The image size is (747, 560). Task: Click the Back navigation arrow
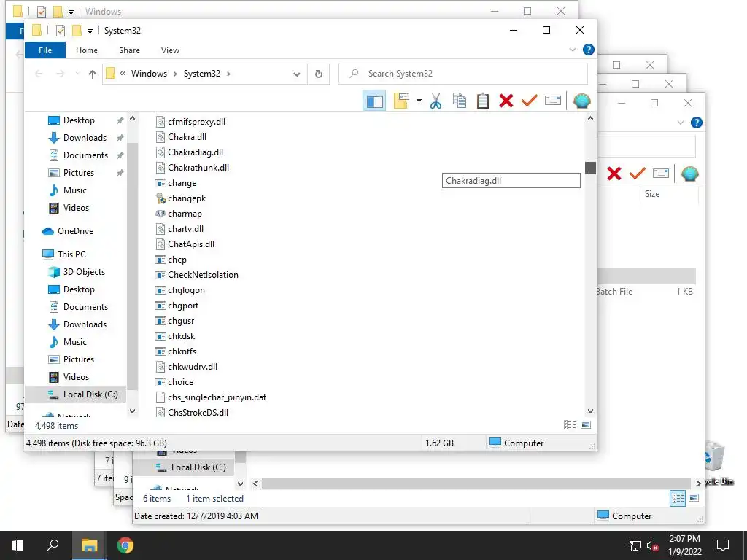pyautogui.click(x=39, y=74)
